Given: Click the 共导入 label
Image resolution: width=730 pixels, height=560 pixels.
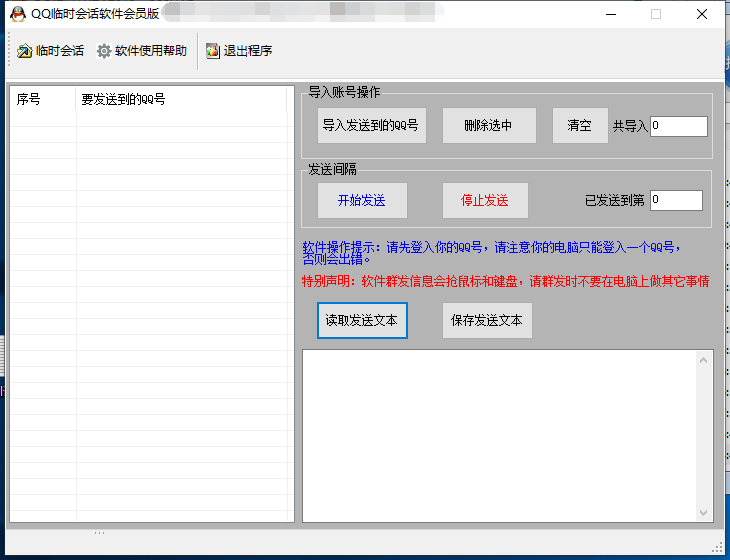Looking at the screenshot, I should [x=630, y=126].
